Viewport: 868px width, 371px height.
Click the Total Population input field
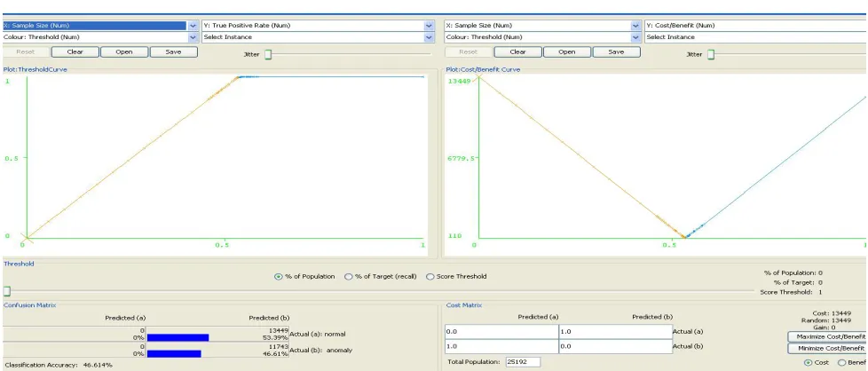(x=523, y=362)
